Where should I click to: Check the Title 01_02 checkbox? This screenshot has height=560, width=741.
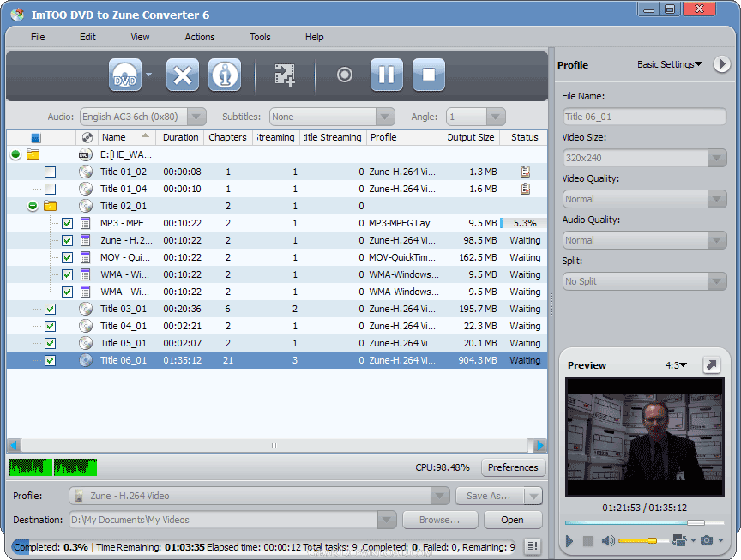click(x=50, y=172)
